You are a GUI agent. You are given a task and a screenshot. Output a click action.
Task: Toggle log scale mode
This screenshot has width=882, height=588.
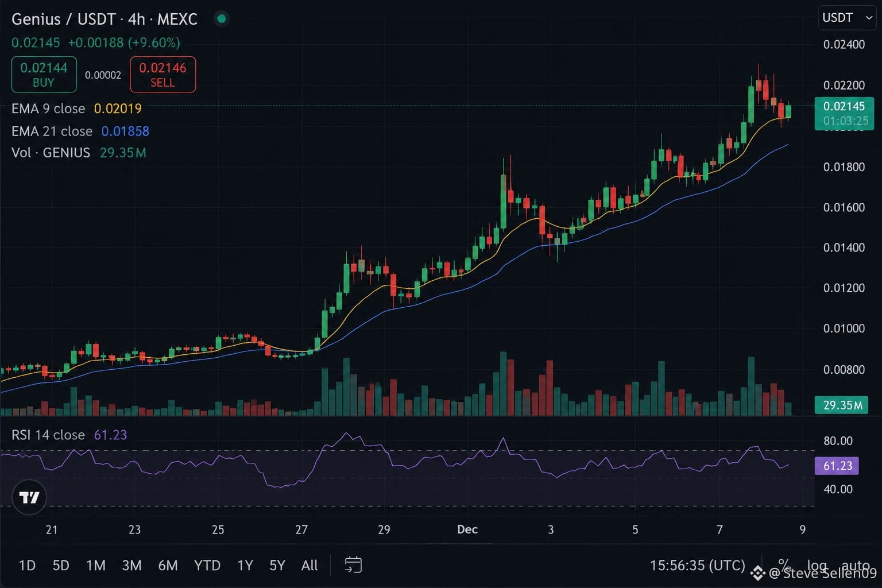point(817,566)
